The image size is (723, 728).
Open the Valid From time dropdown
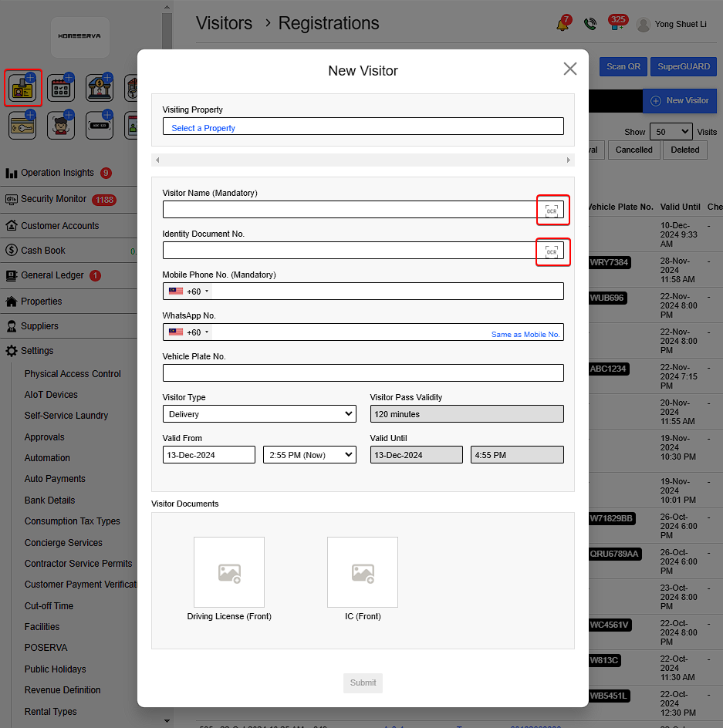[309, 455]
